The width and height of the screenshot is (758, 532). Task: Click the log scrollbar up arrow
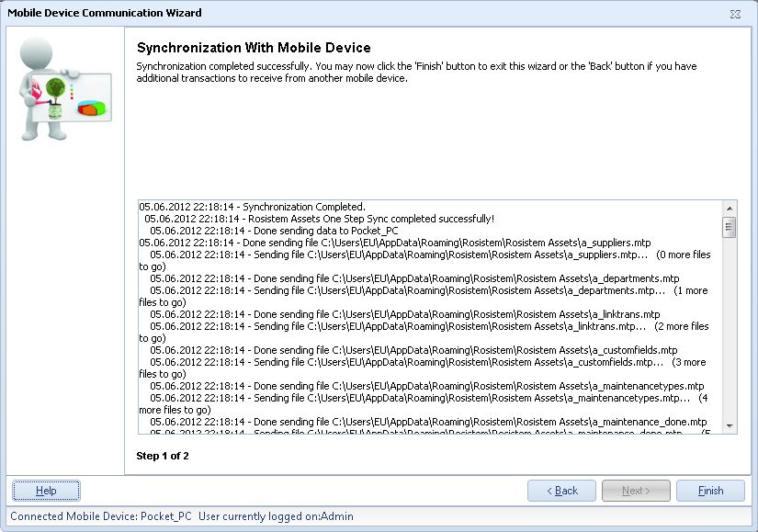730,208
